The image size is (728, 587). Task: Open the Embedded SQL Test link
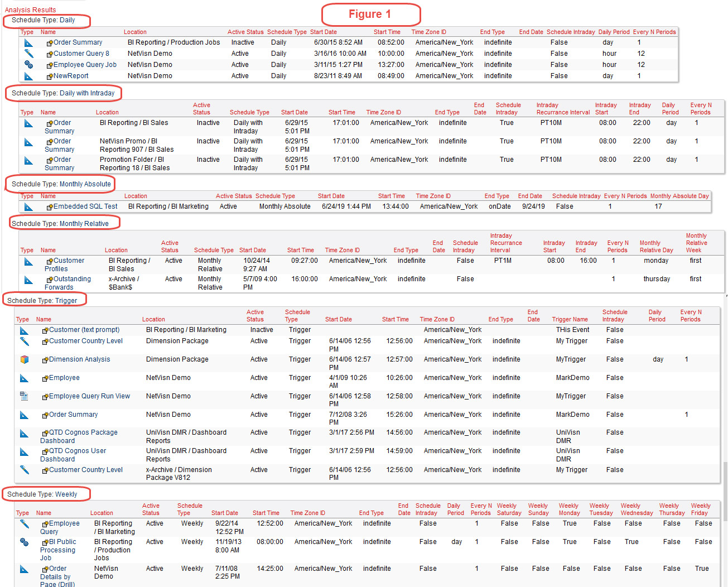(x=85, y=206)
